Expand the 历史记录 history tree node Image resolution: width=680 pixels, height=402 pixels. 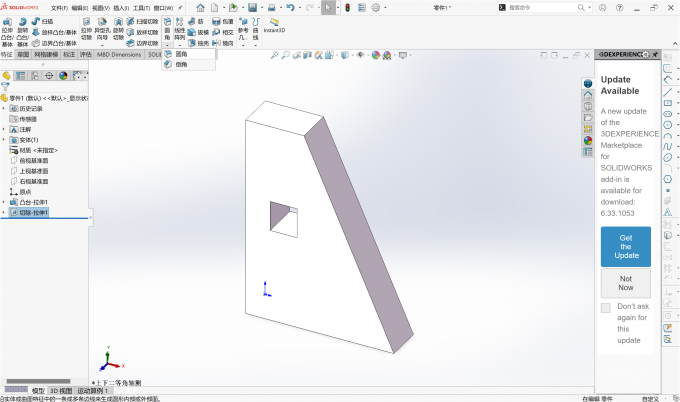[x=4, y=108]
